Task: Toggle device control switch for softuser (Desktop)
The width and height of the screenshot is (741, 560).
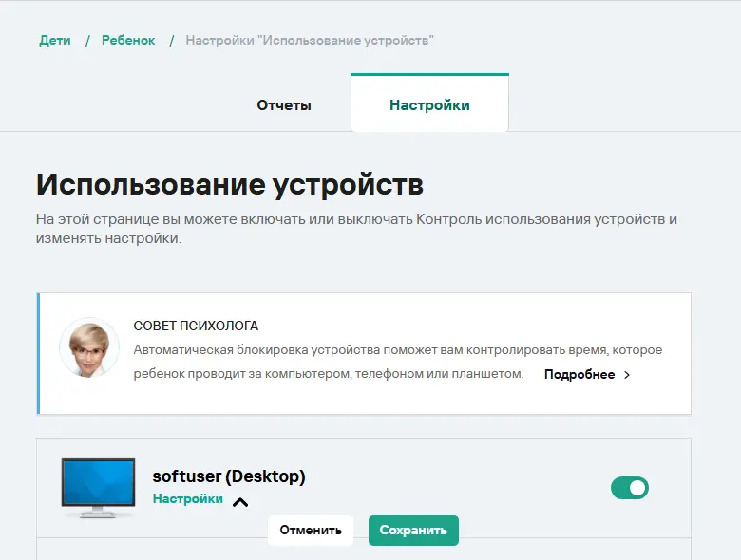Action: pyautogui.click(x=630, y=488)
